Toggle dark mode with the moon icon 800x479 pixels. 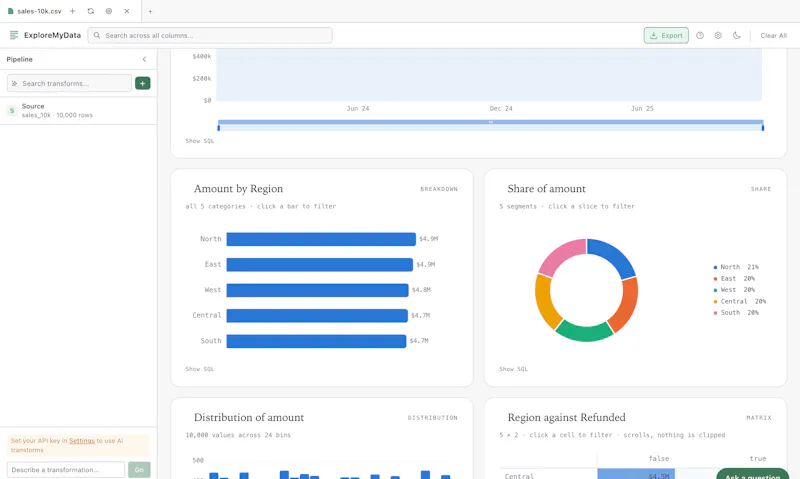pyautogui.click(x=736, y=35)
